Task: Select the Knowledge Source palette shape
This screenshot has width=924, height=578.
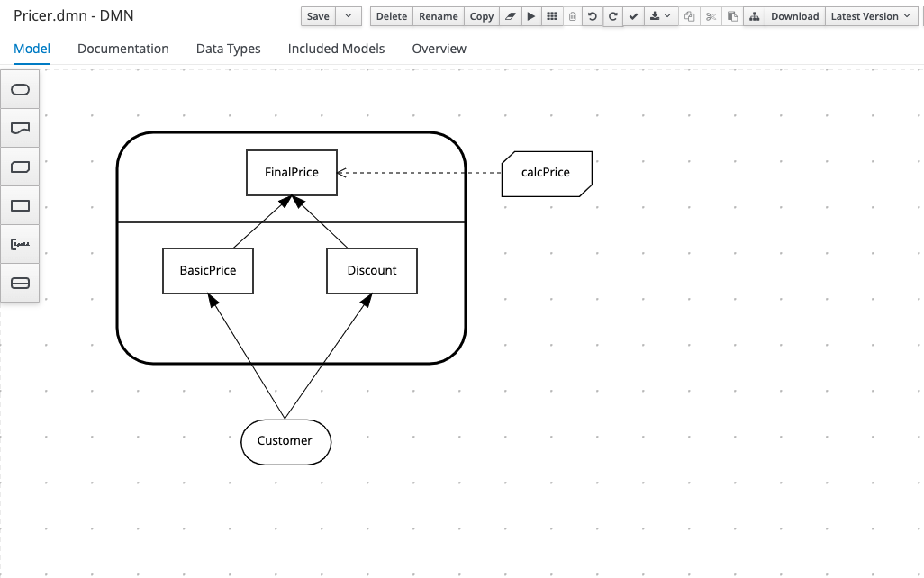Action: click(x=20, y=129)
